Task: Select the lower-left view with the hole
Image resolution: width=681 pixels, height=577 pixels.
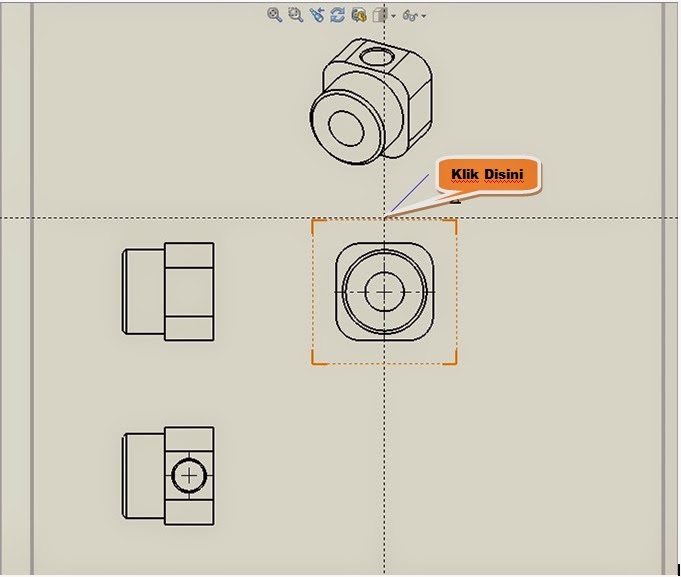Action: [168, 476]
